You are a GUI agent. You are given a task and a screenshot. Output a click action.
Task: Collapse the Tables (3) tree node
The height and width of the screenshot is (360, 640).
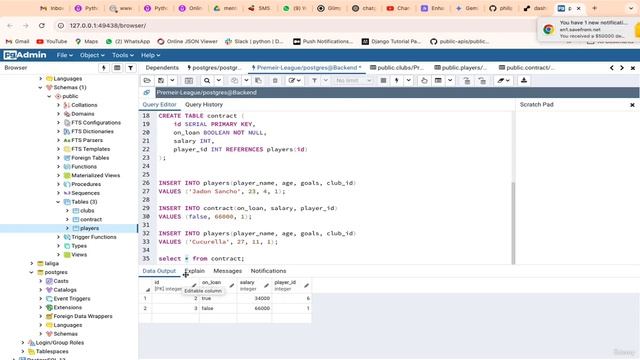tap(58, 202)
